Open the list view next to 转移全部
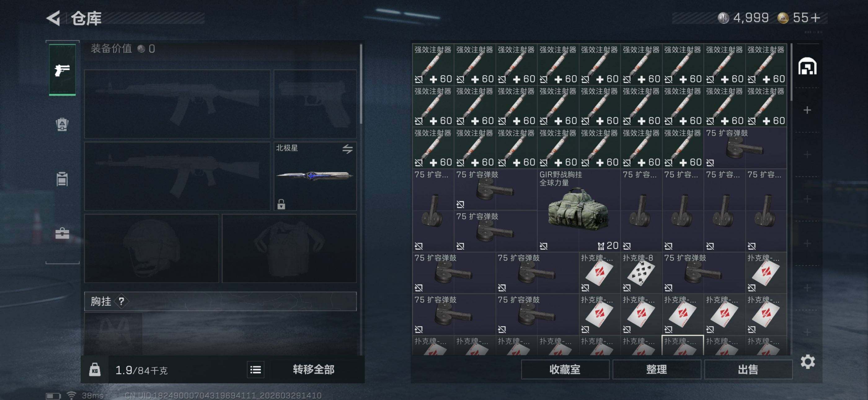Viewport: 868px width, 400px height. click(x=256, y=370)
